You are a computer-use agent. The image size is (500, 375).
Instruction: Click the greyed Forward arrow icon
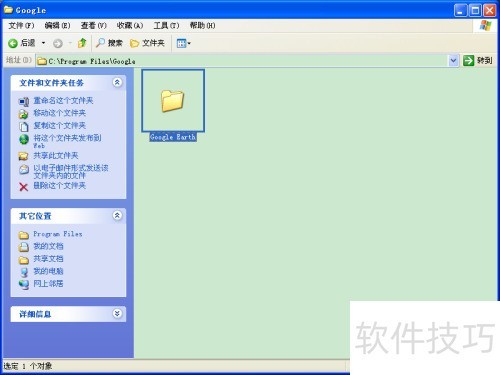58,43
